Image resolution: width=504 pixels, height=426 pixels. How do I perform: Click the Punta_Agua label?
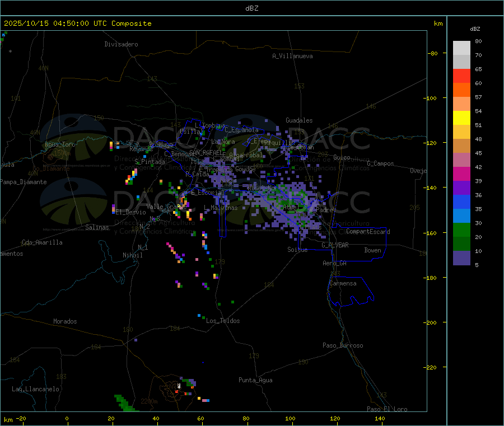[x=255, y=380]
